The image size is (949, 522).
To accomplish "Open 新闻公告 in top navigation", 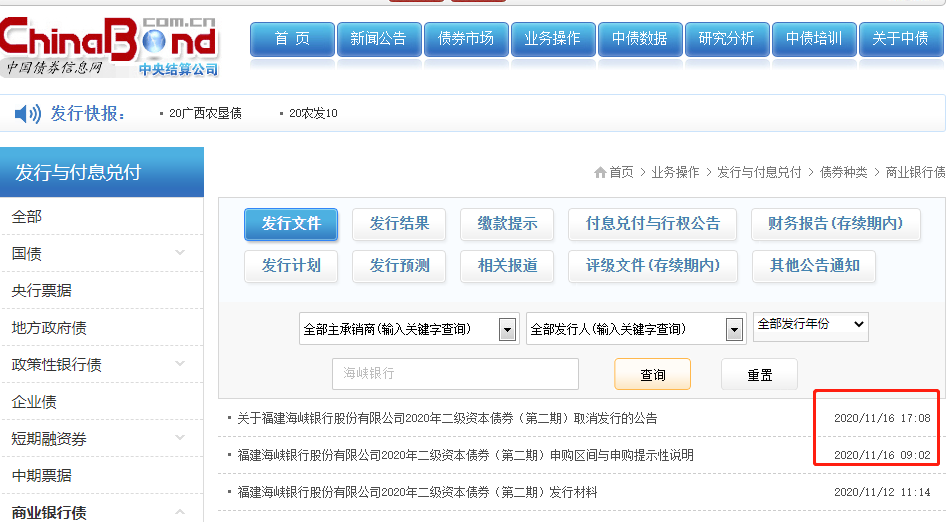I will click(378, 39).
